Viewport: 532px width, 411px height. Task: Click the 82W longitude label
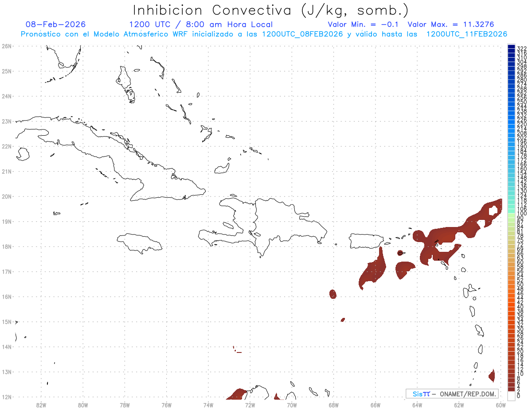pyautogui.click(x=41, y=405)
